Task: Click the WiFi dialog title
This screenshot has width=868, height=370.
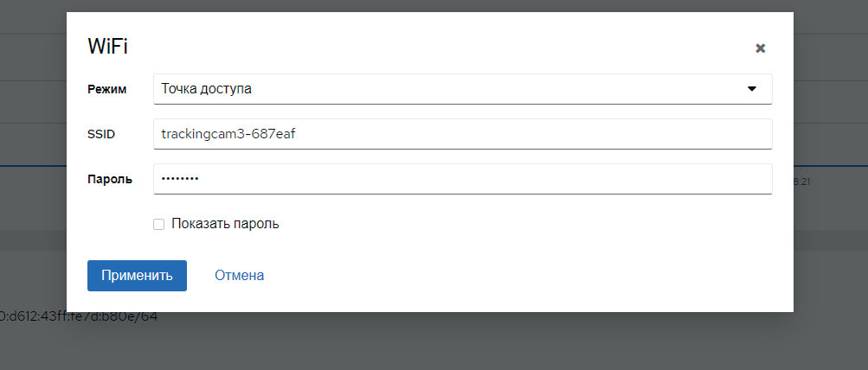Action: (108, 48)
